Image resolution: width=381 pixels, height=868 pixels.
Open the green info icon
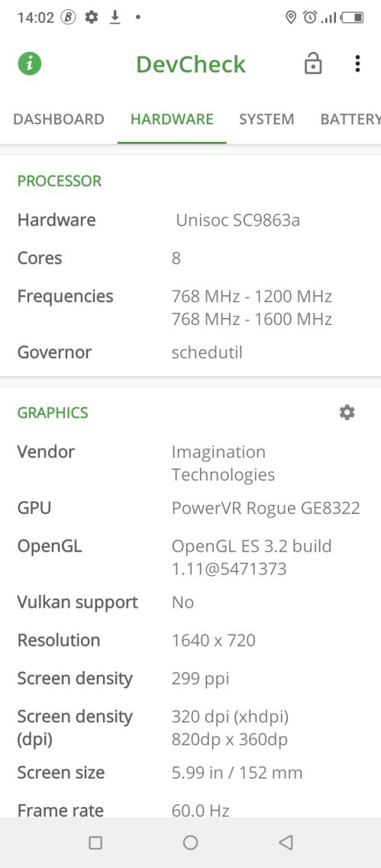[29, 63]
